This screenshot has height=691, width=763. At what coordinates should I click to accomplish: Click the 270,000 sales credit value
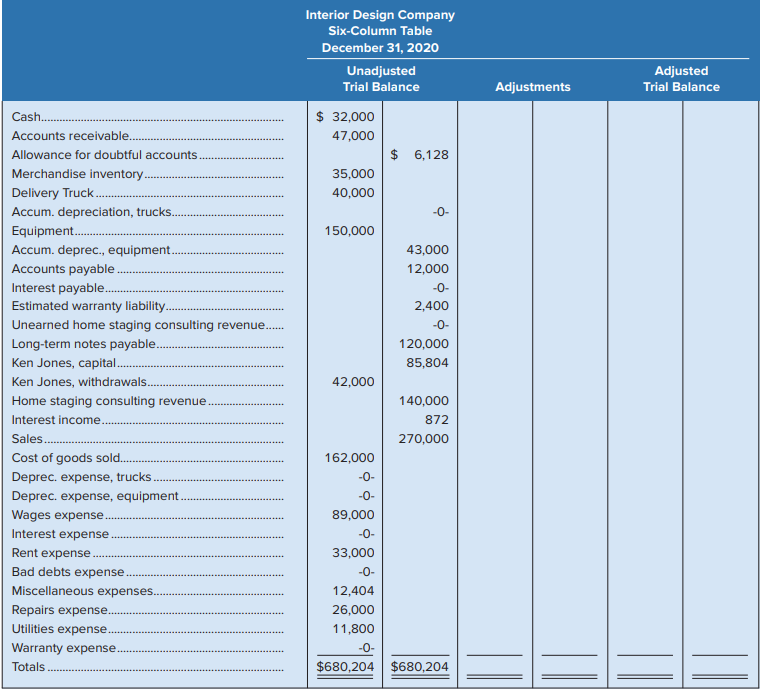(424, 438)
